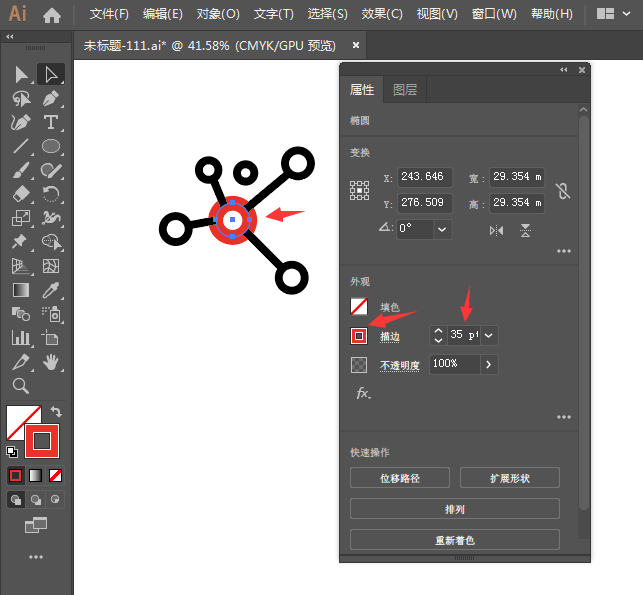Open the rotation angle dropdown
Viewport: 643px width, 595px height.
[442, 230]
